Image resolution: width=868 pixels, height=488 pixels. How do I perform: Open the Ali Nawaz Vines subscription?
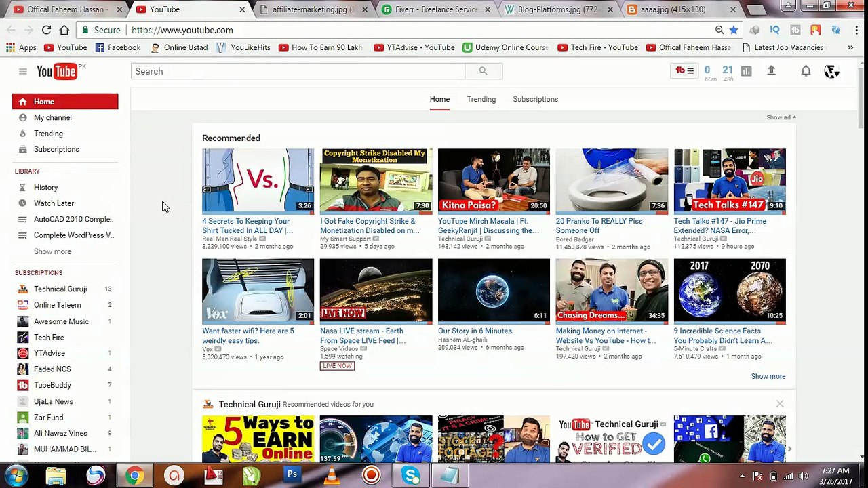coord(60,433)
